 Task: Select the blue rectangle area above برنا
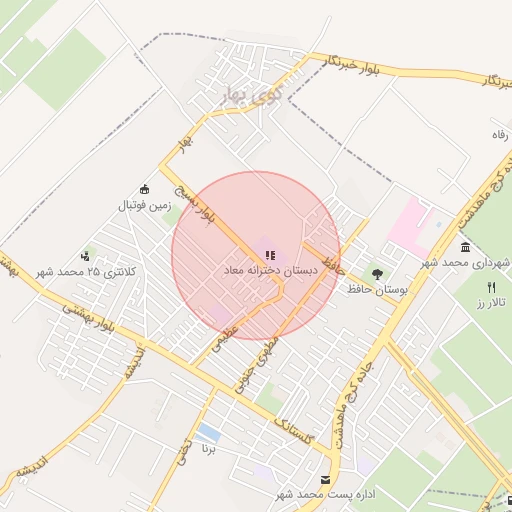(208, 432)
